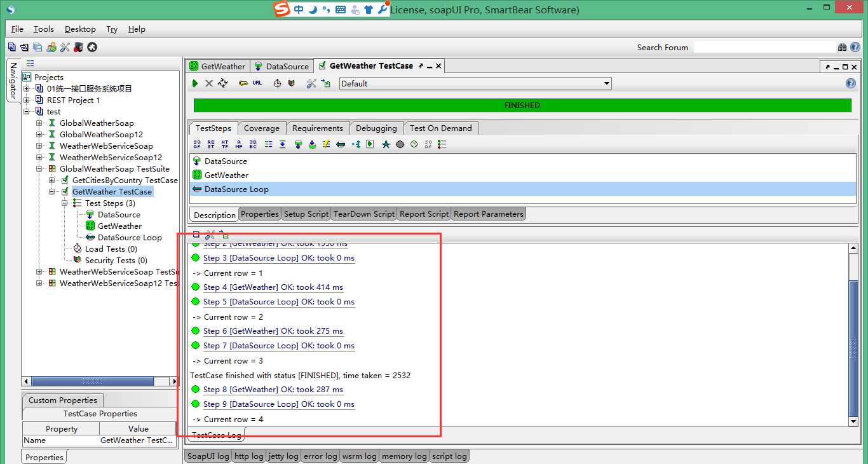Collapse the test project node
Image resolution: width=868 pixels, height=464 pixels.
tap(27, 112)
